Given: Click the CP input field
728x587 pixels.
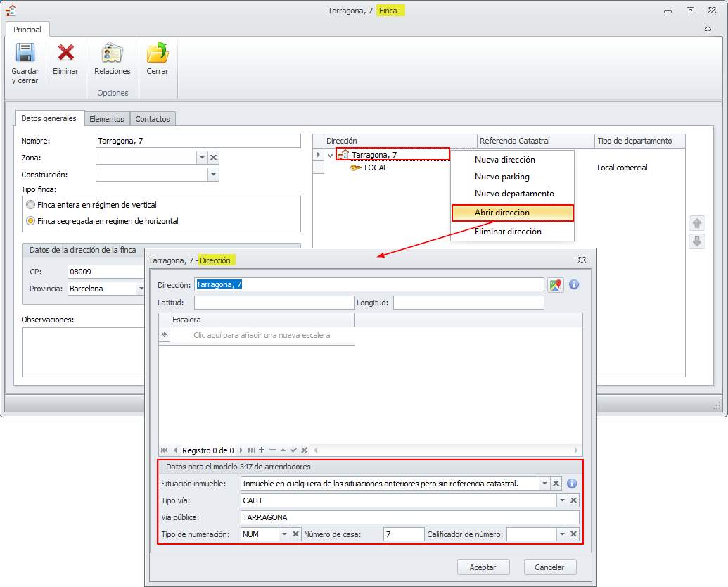Looking at the screenshot, I should pos(106,272).
